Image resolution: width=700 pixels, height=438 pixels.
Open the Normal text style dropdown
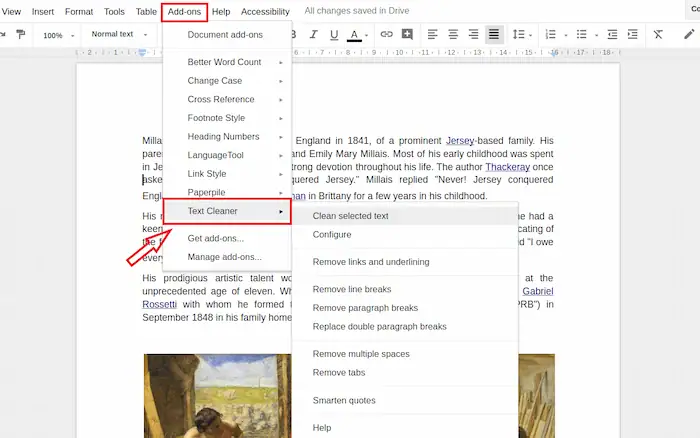(118, 35)
